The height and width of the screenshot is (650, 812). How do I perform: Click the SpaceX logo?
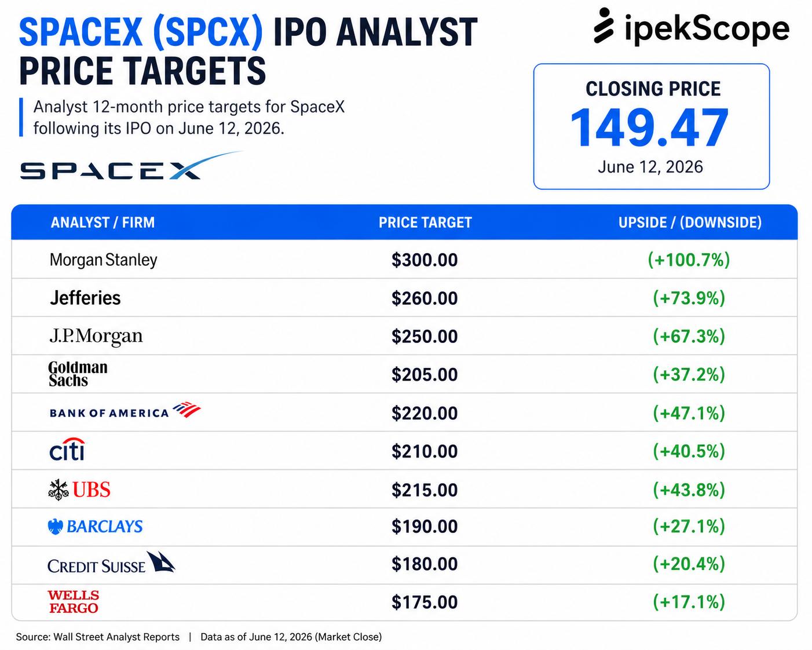(131, 166)
